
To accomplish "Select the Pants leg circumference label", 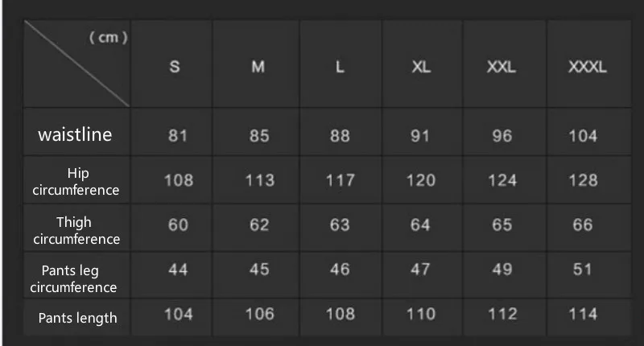I will pos(73,278).
